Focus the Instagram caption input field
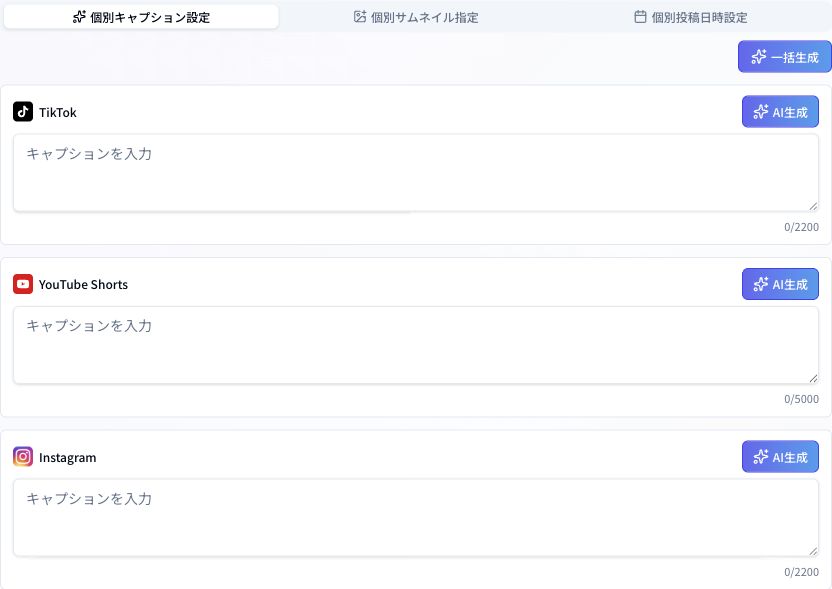Screen dimensions: 832x589 coord(416,518)
